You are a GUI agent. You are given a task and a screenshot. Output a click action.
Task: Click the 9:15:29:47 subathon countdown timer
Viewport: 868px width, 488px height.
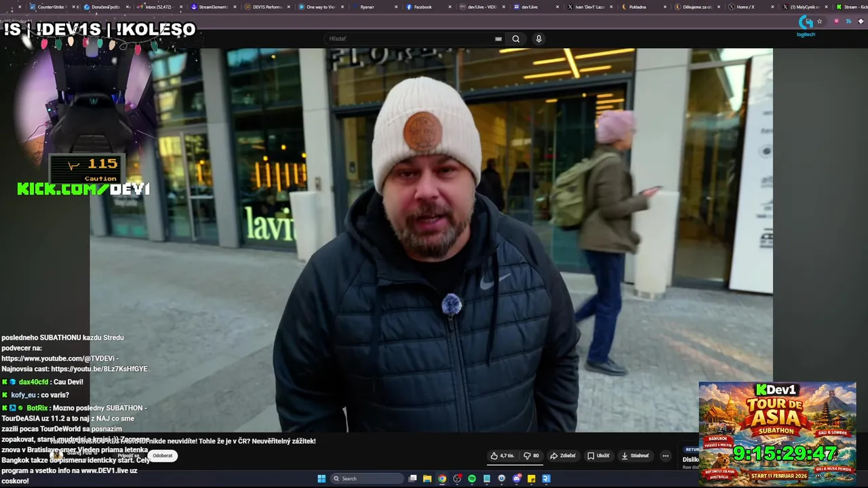pyautogui.click(x=785, y=453)
